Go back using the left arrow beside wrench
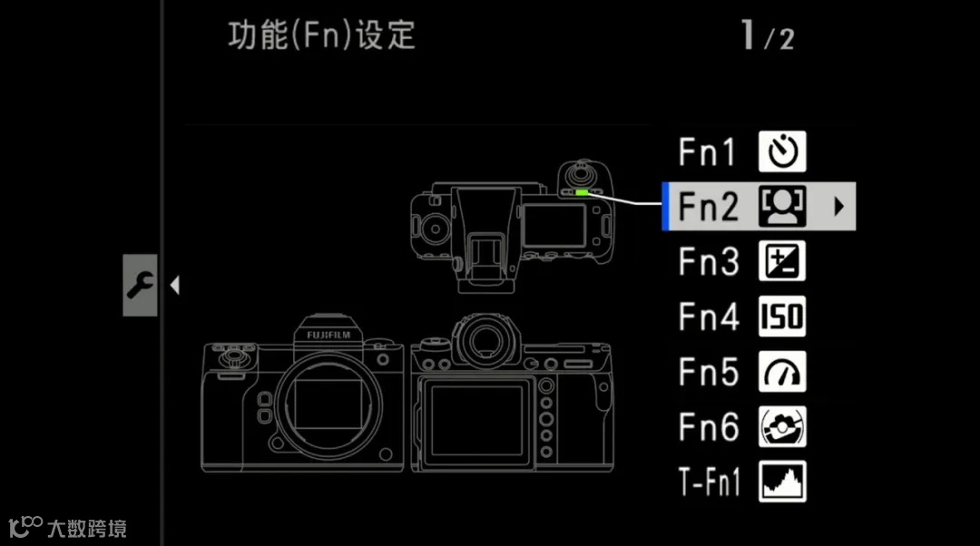The width and height of the screenshot is (980, 546). click(175, 286)
